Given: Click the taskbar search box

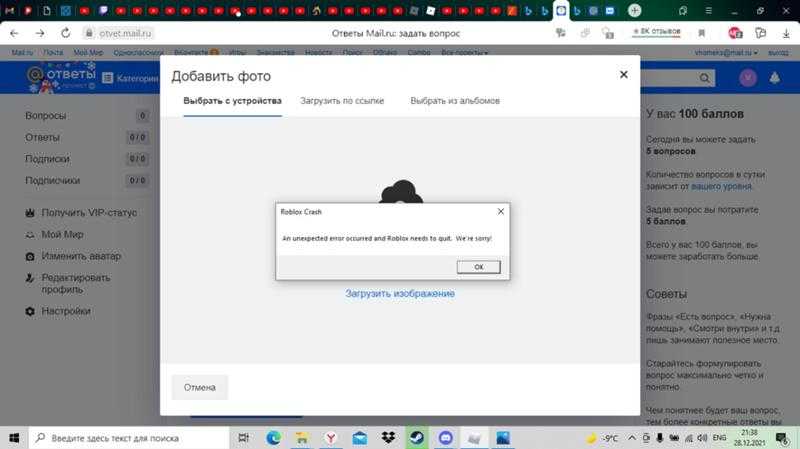Looking at the screenshot, I should (x=130, y=438).
